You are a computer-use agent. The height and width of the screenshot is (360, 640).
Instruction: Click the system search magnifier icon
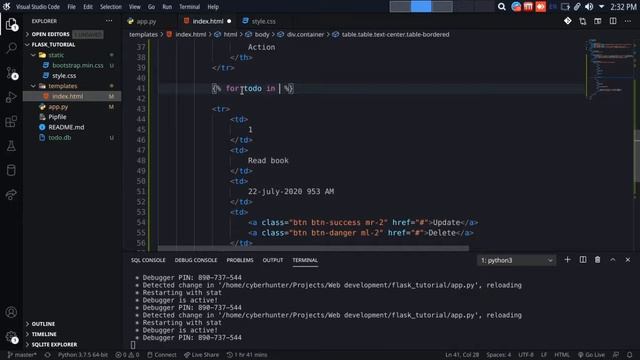pos(502,7)
